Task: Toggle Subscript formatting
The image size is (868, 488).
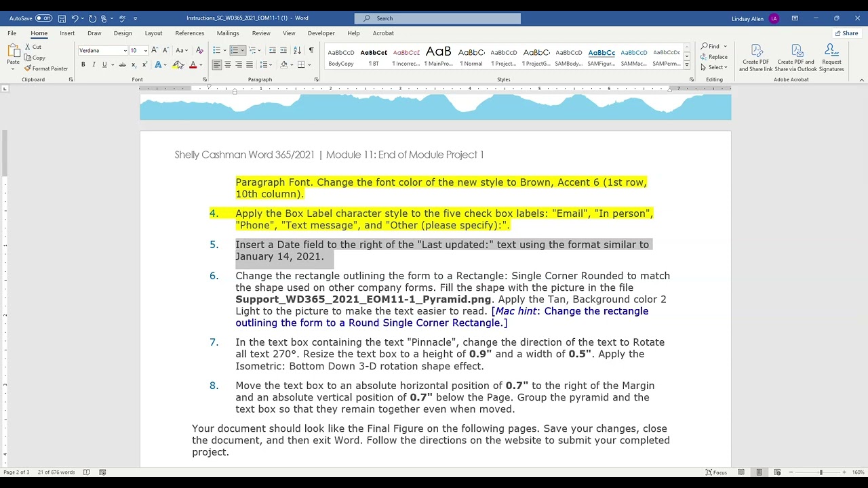Action: pos(134,65)
